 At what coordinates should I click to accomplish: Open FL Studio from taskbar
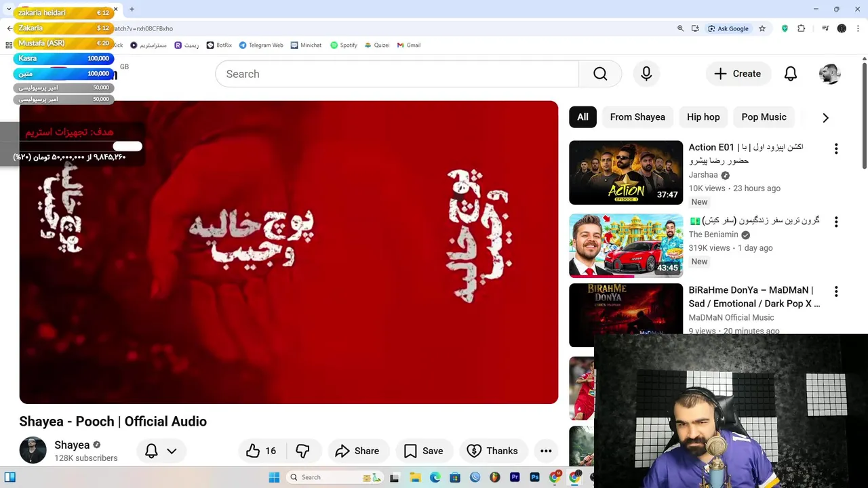tap(494, 477)
